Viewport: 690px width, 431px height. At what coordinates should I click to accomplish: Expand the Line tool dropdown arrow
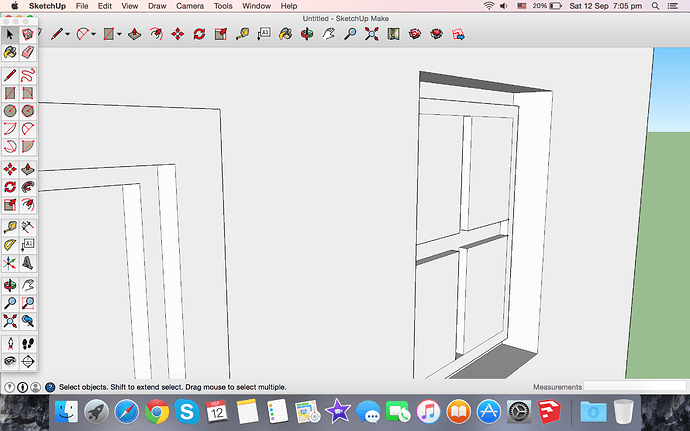click(x=67, y=34)
